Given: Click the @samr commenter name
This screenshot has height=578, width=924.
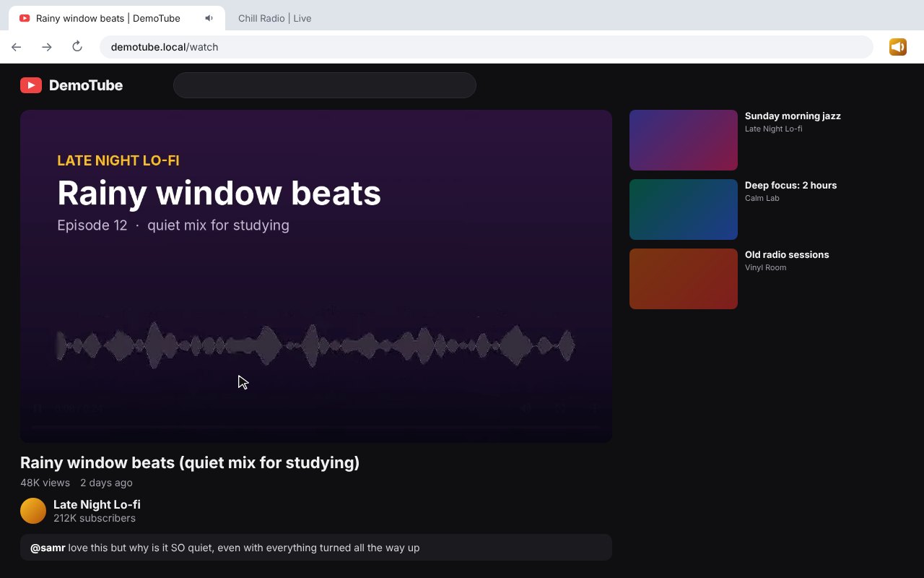Looking at the screenshot, I should [48, 548].
